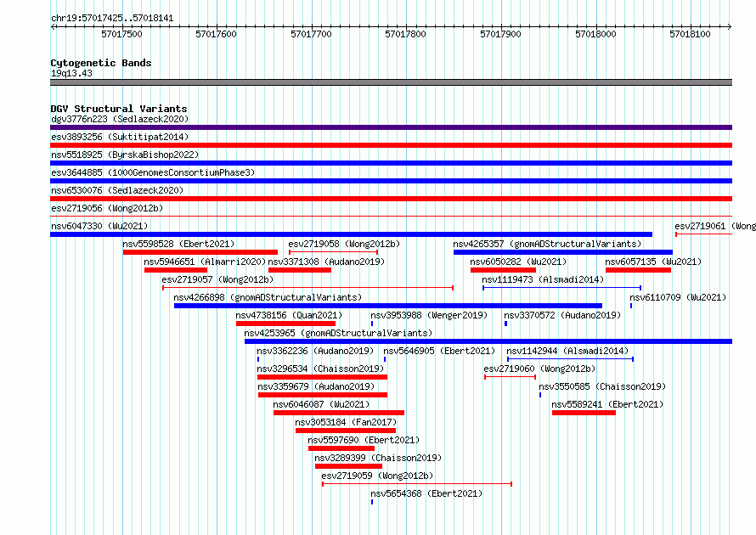Select esv2719056 (Wong2012b) label
The width and height of the screenshot is (756, 535).
(x=107, y=208)
